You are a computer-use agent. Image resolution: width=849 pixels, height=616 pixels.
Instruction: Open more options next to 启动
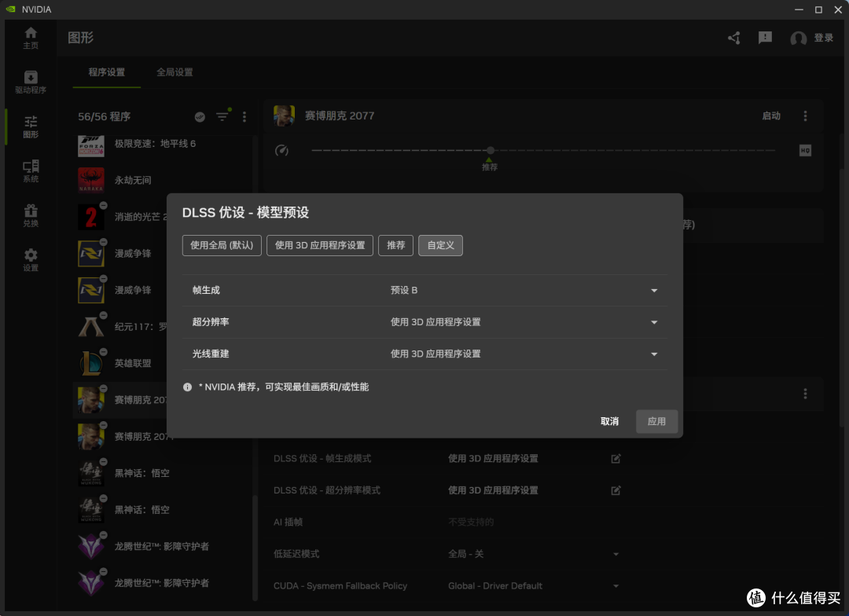pyautogui.click(x=805, y=115)
